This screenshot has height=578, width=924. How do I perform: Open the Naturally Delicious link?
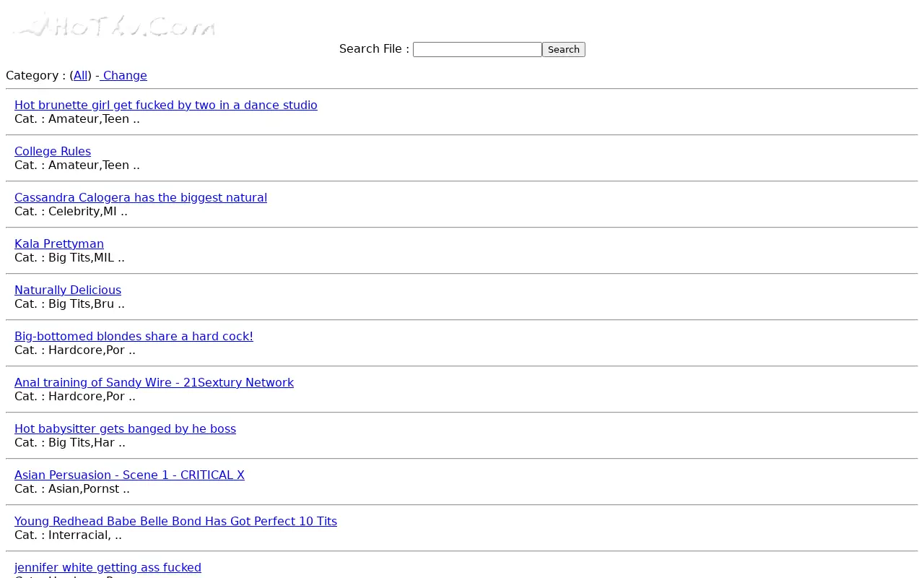tap(68, 290)
